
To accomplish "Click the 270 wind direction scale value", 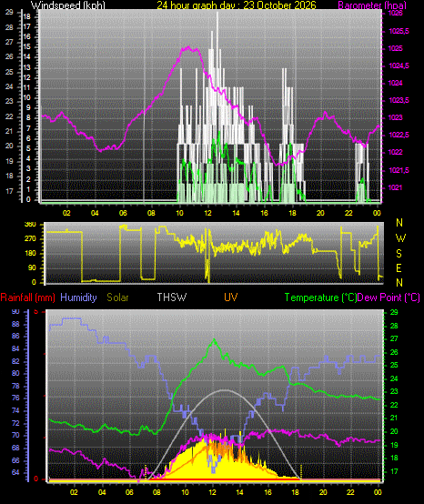I will coord(30,239).
